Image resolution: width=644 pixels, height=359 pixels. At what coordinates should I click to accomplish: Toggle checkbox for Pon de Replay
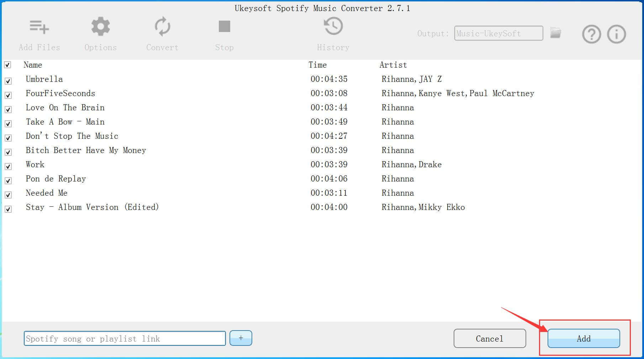click(8, 181)
